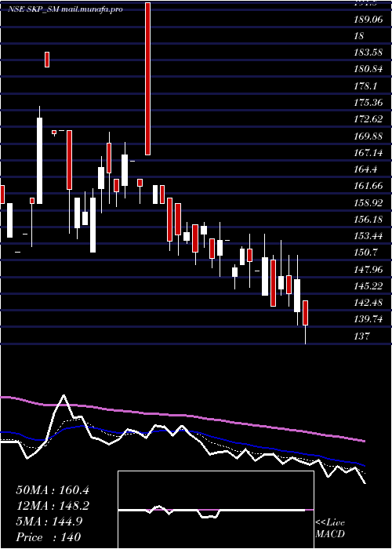Click the 169.88 price axis label
392x549 pixels.
coord(368,136)
